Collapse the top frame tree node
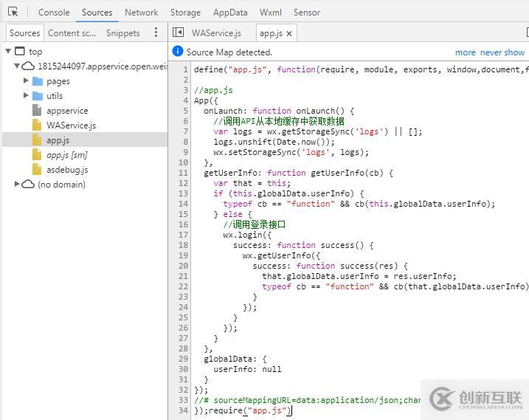Viewport: 529px width, 420px height. (x=8, y=52)
